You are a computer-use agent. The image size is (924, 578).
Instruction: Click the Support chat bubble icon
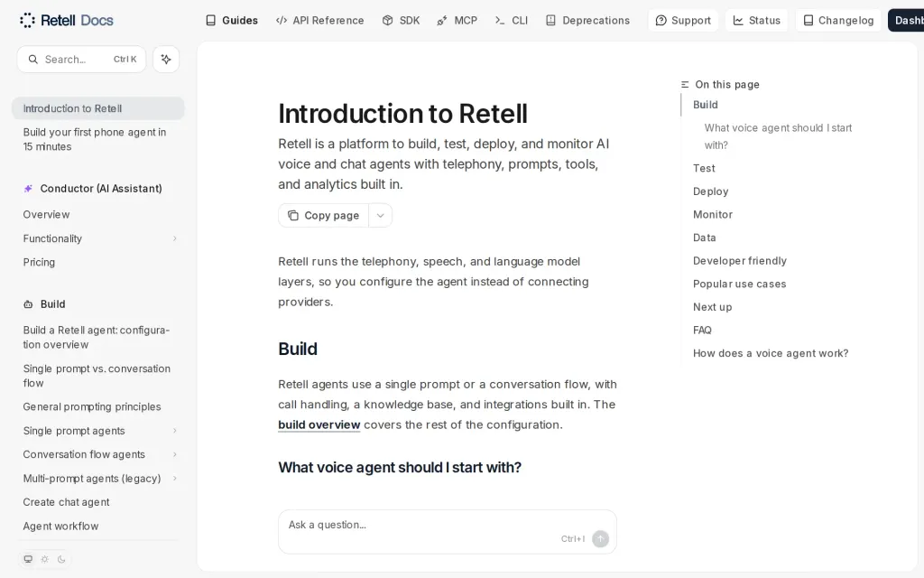pos(661,20)
